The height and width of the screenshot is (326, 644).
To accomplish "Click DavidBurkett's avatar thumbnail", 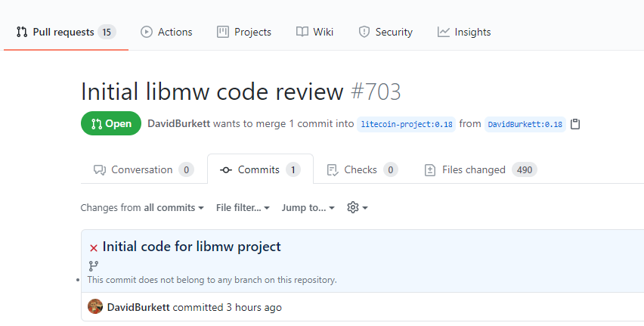I will pos(95,306).
